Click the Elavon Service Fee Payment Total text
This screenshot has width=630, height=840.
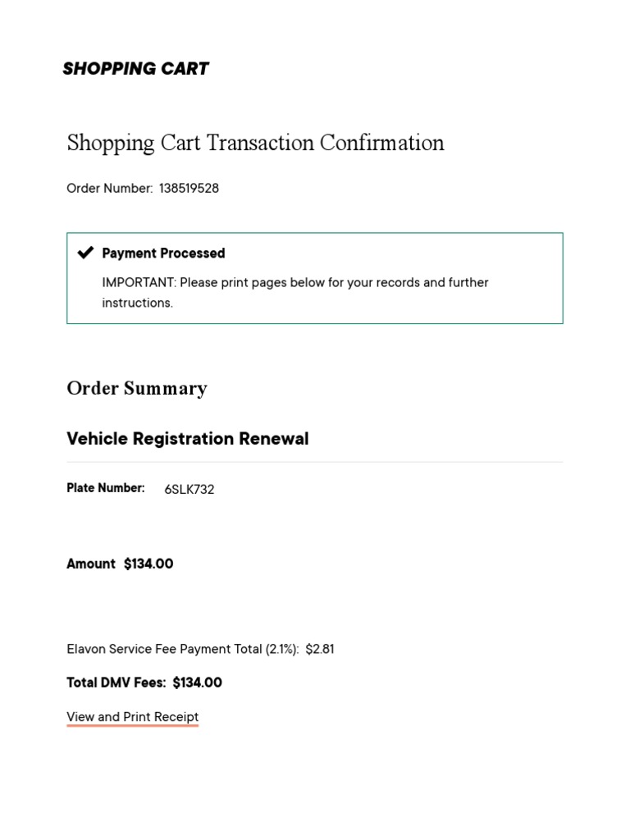pos(183,650)
